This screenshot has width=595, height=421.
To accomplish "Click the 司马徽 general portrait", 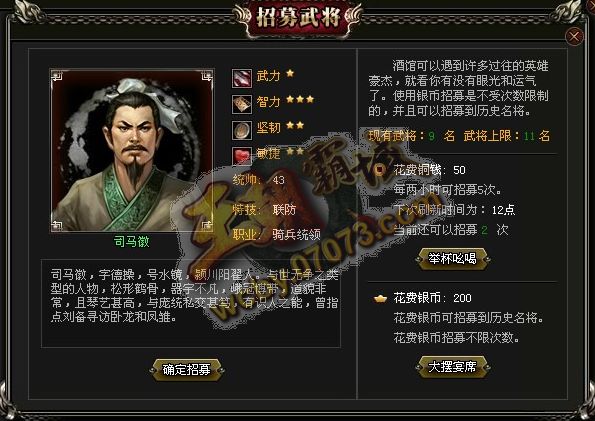I will click(x=132, y=151).
